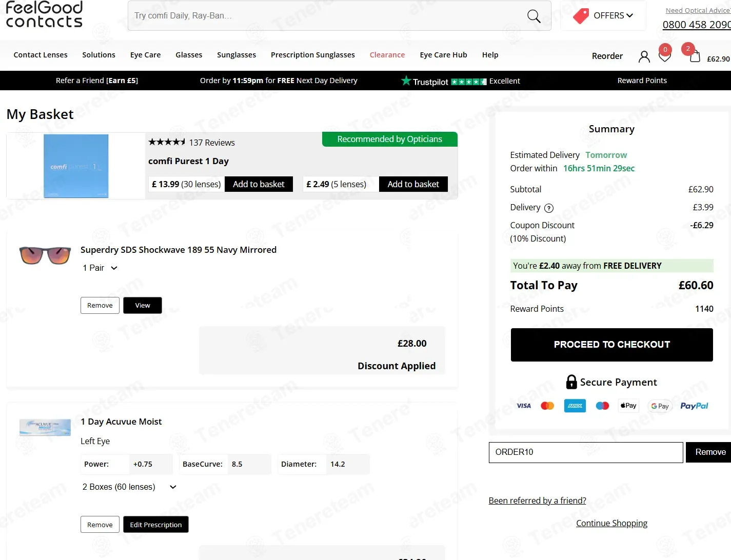Click the Acuvue Moist product thumbnail
731x560 pixels.
(x=45, y=427)
